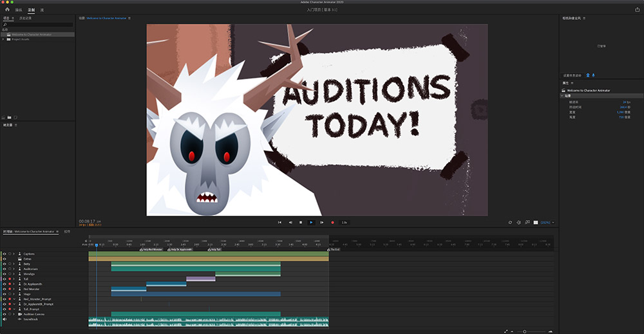
Task: Start recording with the red button
Action: click(332, 223)
